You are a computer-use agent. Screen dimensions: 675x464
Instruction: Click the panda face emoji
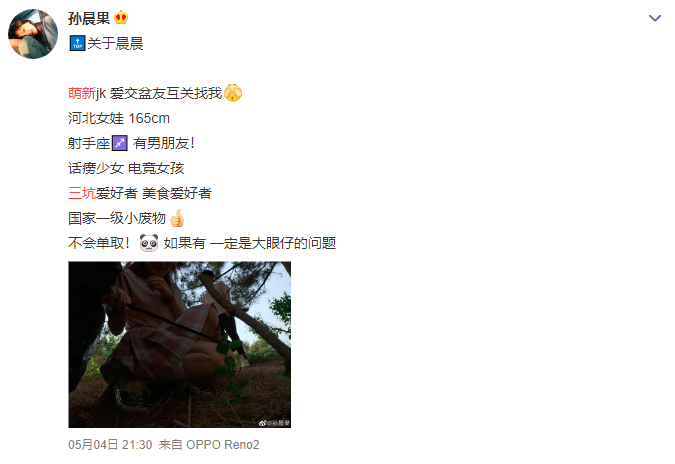tap(149, 243)
